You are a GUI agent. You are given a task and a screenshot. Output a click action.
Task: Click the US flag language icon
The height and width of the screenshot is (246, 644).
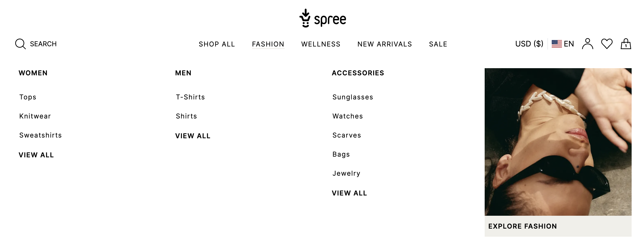coord(557,44)
